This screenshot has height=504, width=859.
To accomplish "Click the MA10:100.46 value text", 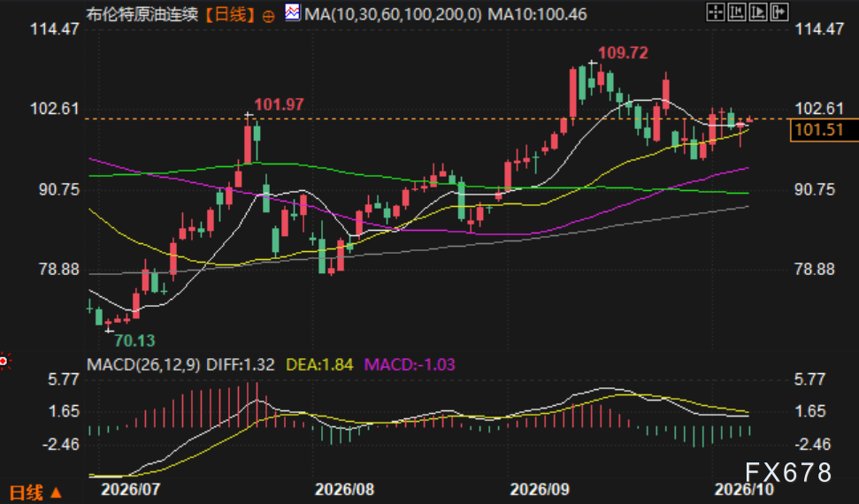I will [537, 13].
